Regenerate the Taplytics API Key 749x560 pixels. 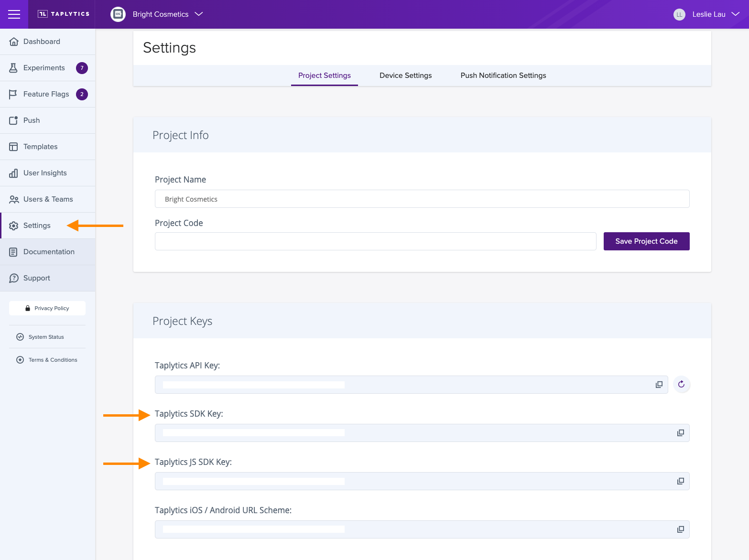(x=682, y=384)
